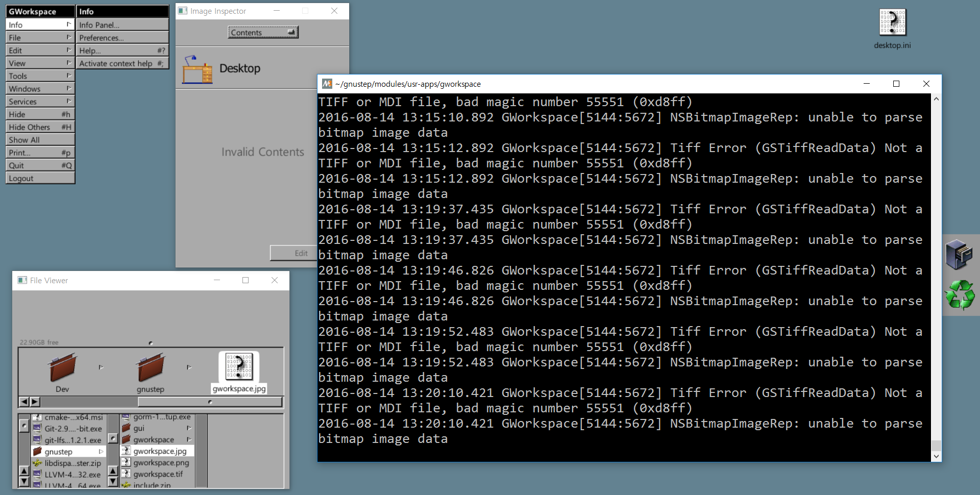Click the gworkspace.tif file icon
Screen dimensions: 980x495
click(126, 473)
